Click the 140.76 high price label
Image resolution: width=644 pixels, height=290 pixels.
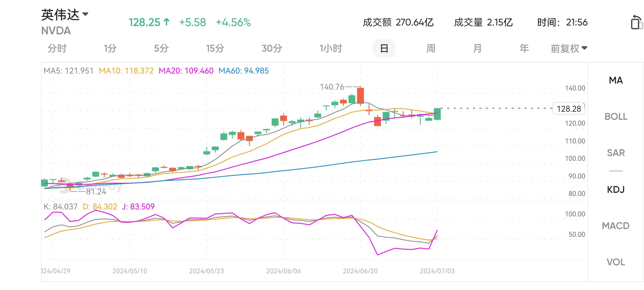[x=332, y=87]
